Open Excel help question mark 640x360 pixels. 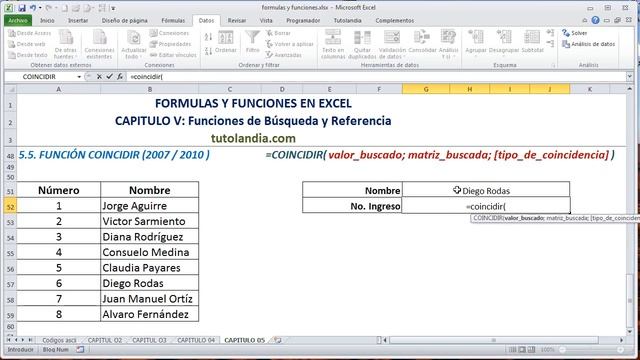click(596, 20)
